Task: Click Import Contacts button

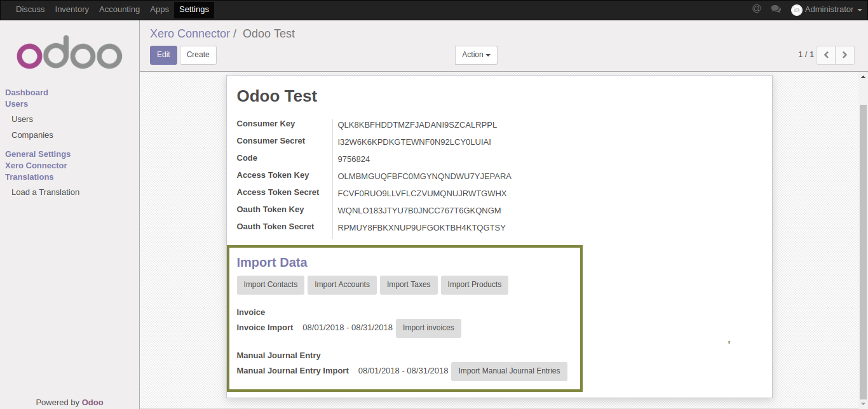Action: click(271, 285)
